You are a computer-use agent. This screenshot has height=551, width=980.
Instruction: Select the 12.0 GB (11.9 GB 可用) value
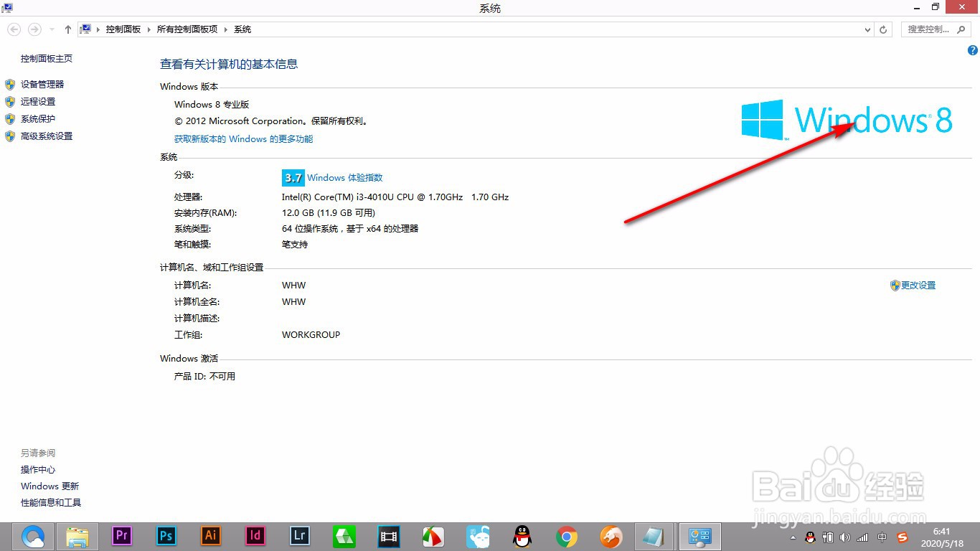coord(329,213)
